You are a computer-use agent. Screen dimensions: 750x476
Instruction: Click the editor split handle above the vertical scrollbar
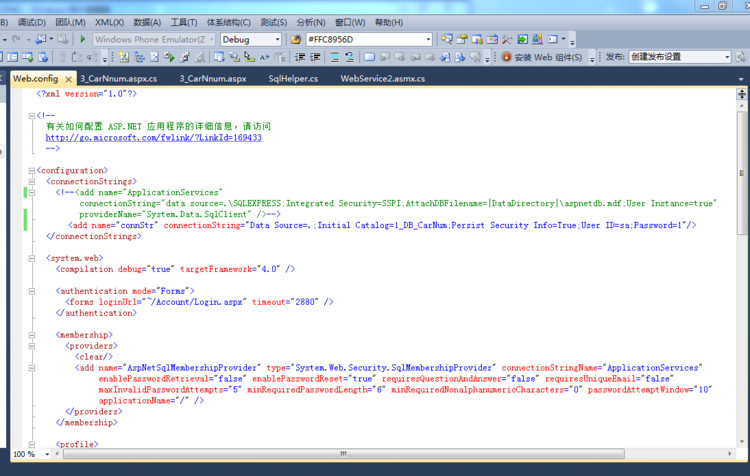pyautogui.click(x=741, y=94)
